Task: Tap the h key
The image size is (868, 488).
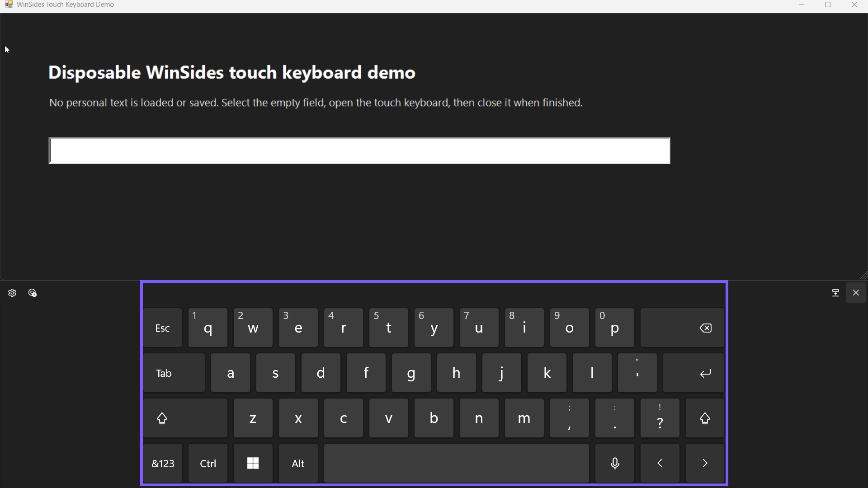Action: [457, 373]
